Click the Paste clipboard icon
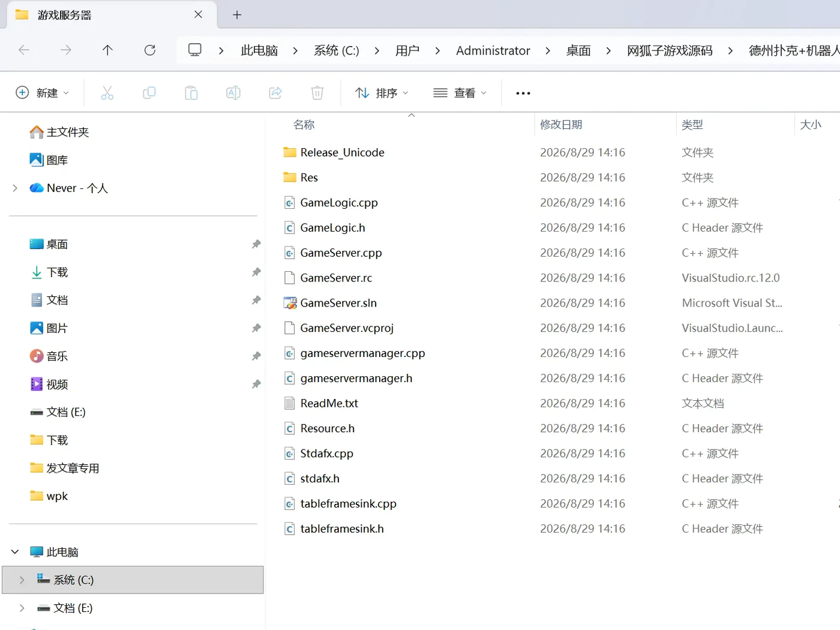Image resolution: width=840 pixels, height=630 pixels. (191, 93)
